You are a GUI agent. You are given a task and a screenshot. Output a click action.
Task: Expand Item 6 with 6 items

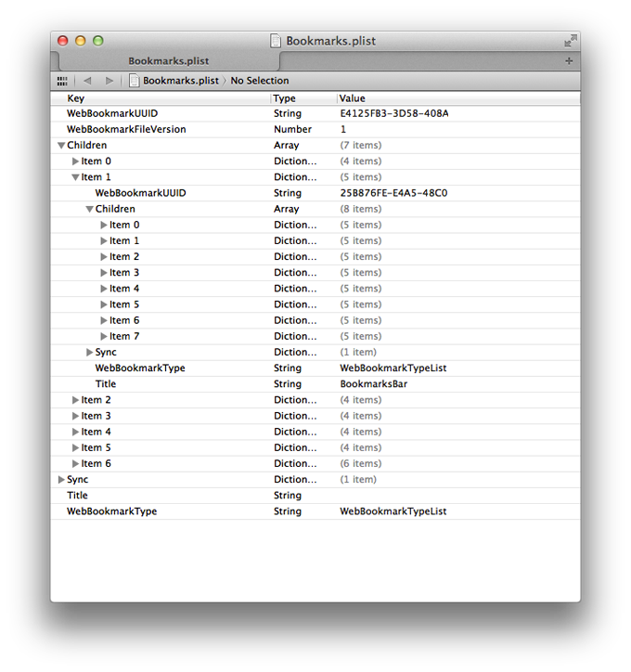point(75,464)
